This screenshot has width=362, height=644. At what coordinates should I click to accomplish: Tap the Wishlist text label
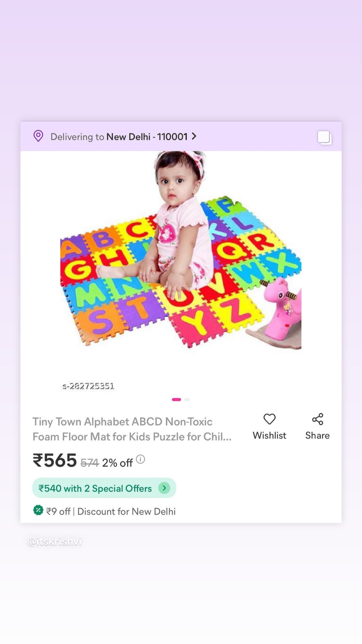[x=269, y=435]
